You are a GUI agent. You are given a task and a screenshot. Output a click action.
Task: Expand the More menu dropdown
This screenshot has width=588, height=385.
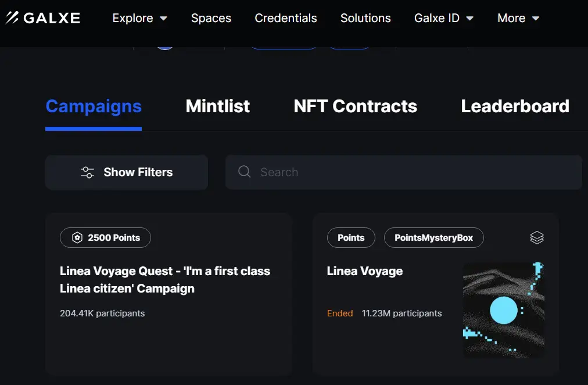518,18
